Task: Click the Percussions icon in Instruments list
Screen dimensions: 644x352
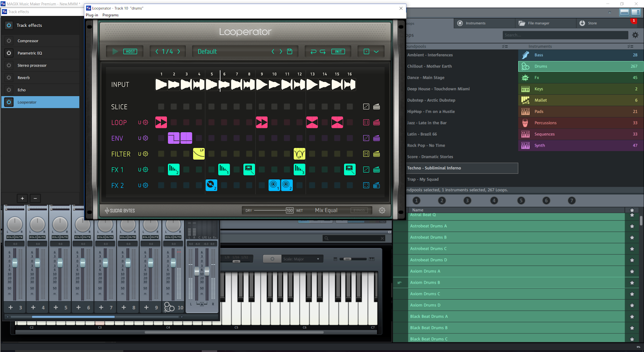Action: [x=525, y=123]
